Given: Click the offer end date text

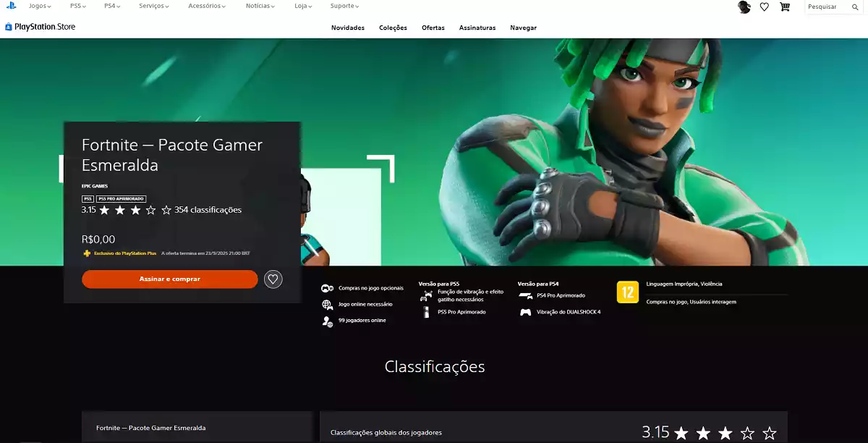Looking at the screenshot, I should (x=205, y=253).
